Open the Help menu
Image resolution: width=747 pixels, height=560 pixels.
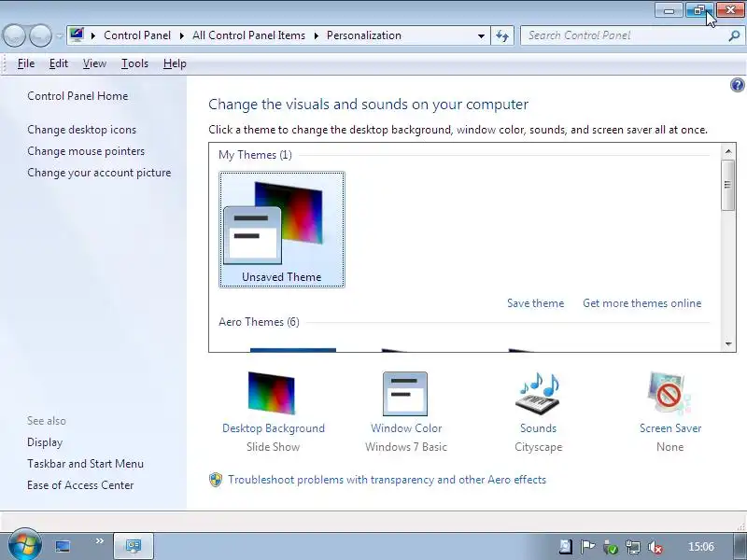pyautogui.click(x=175, y=63)
